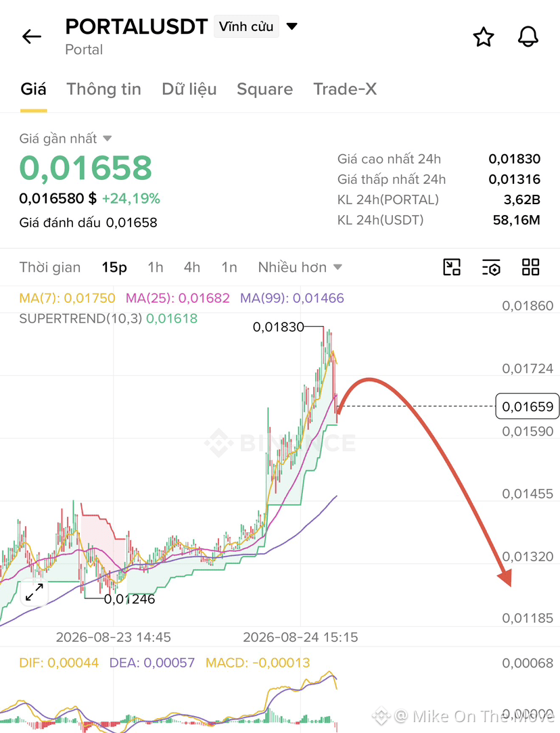
Task: Add PORTALUSDT to favorites with star
Action: [484, 37]
